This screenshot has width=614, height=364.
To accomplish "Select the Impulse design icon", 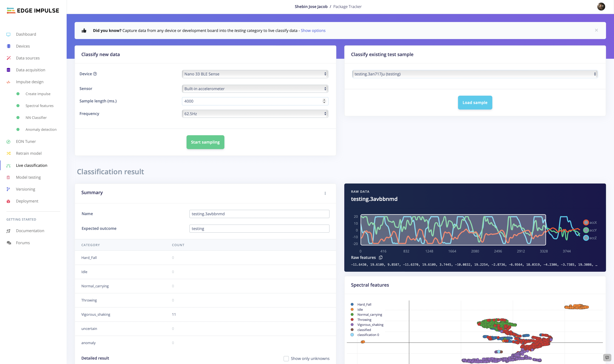I will click(8, 81).
